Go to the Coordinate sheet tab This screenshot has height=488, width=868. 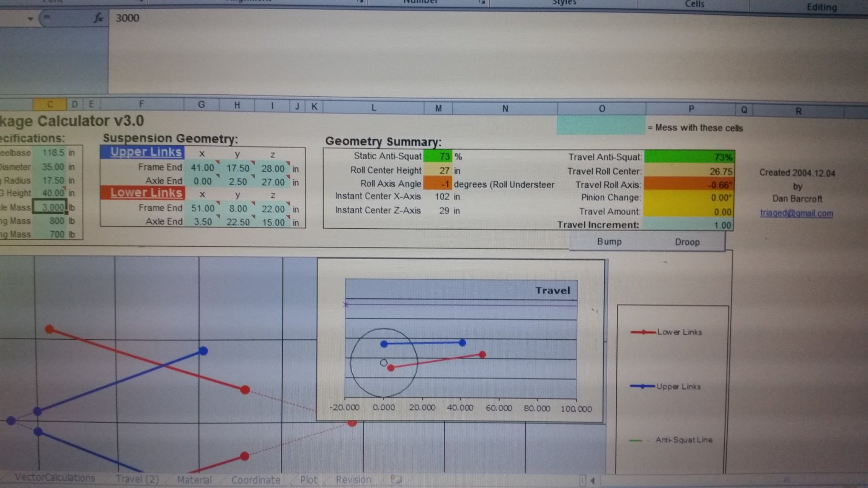255,480
